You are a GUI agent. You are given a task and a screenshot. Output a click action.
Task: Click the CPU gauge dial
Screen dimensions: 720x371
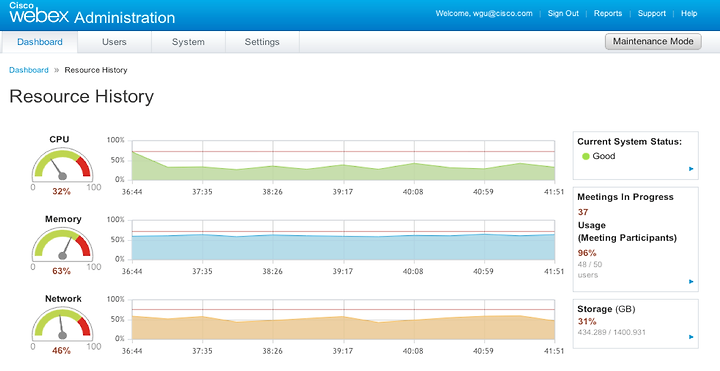pyautogui.click(x=62, y=164)
